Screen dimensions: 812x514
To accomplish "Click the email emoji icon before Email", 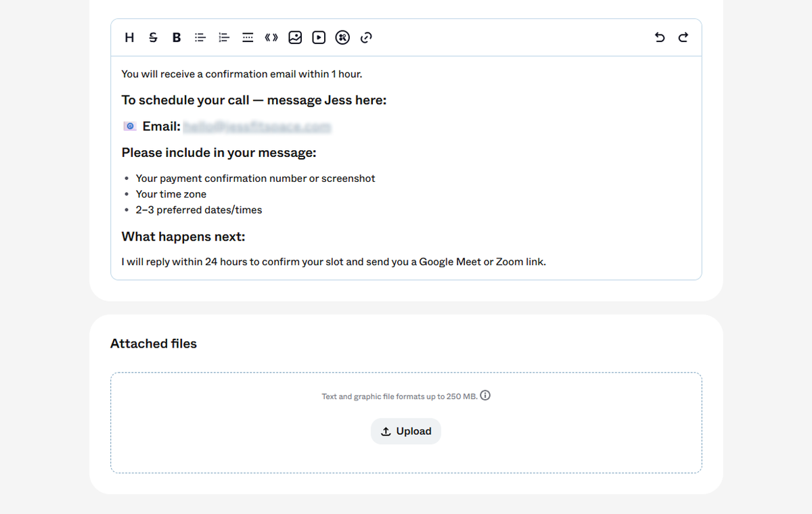I will [130, 126].
